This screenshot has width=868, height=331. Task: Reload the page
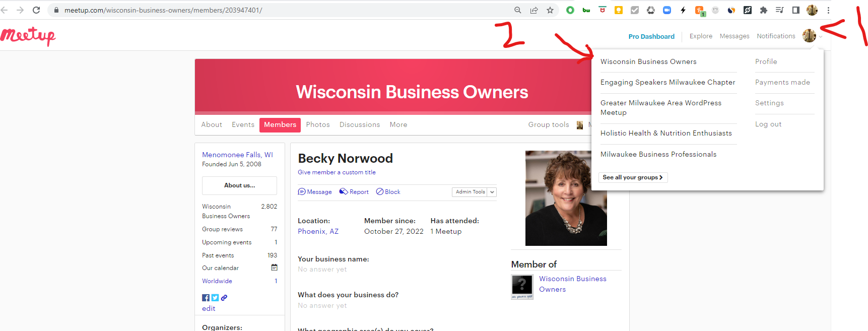tap(36, 10)
